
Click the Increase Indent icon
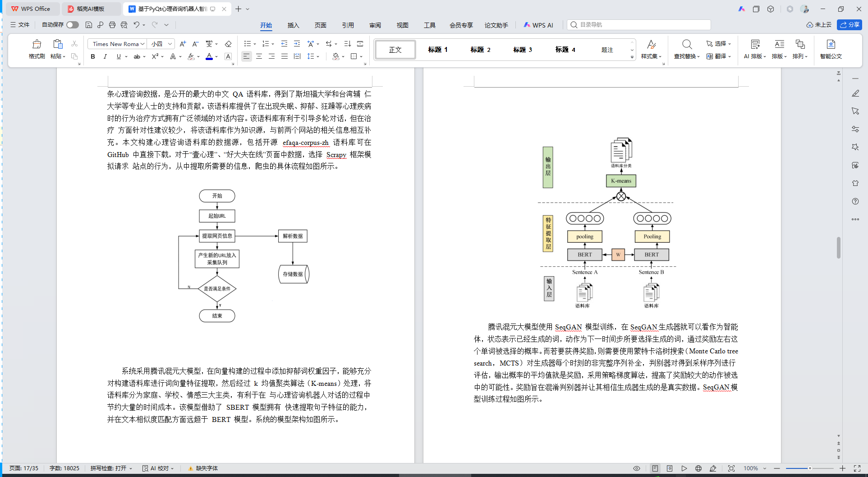click(x=297, y=44)
